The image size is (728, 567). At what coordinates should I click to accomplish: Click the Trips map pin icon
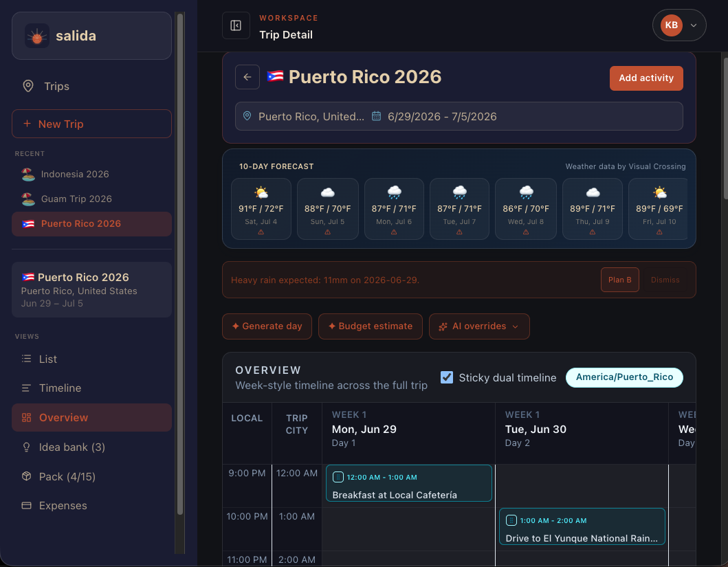tap(28, 86)
